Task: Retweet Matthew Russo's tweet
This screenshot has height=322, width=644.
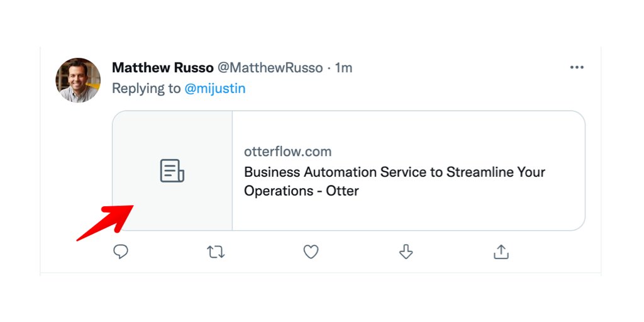Action: (x=216, y=252)
